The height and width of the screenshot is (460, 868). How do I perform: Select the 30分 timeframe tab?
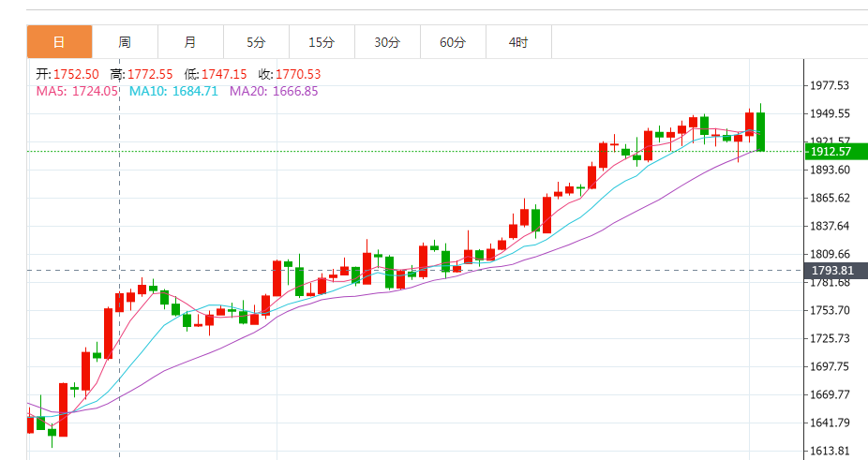[x=387, y=42]
